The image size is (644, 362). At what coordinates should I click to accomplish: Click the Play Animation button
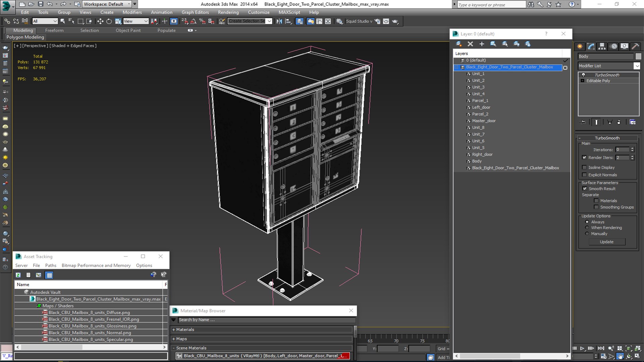point(582,349)
